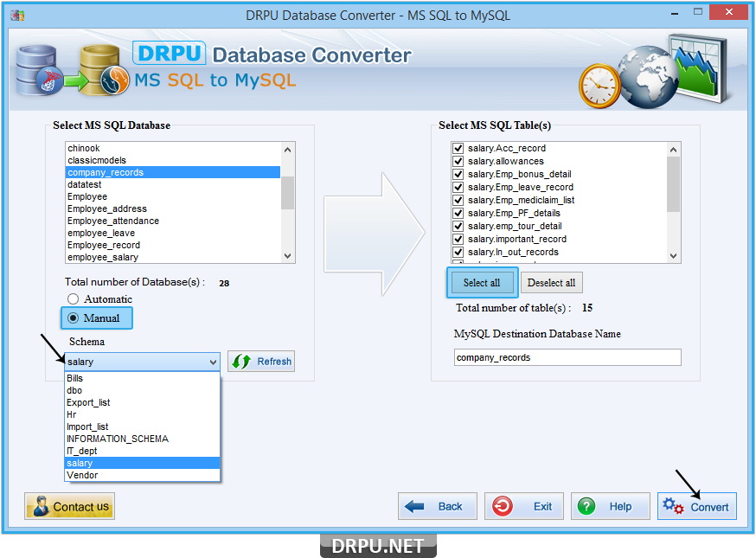Click the Refresh button
Image resolution: width=756 pixels, height=558 pixels.
[261, 362]
